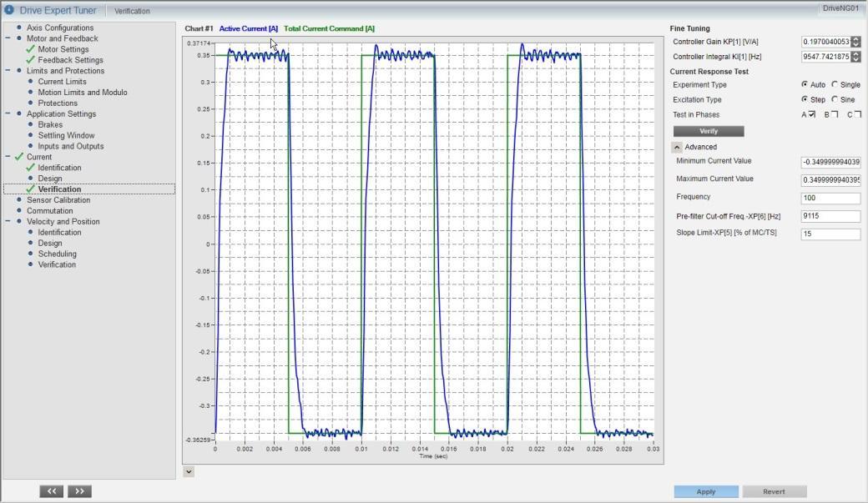This screenshot has height=503, width=868.
Task: Click the Verify button
Action: 709,131
